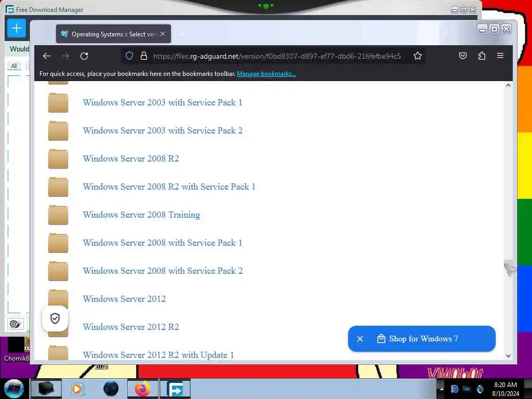Image resolution: width=532 pixels, height=399 pixels.
Task: Click folder icon beside Server 2008 R2 Service Pack 1
Action: click(x=58, y=187)
